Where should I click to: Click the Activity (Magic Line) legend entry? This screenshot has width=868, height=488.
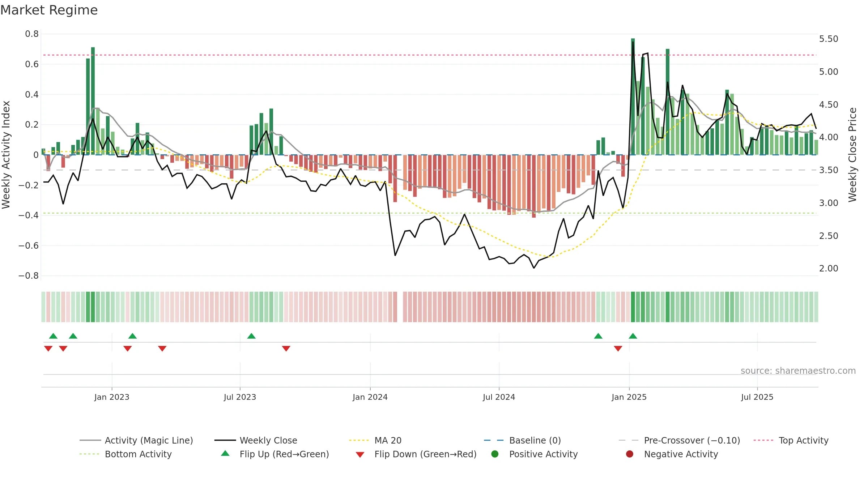(136, 440)
